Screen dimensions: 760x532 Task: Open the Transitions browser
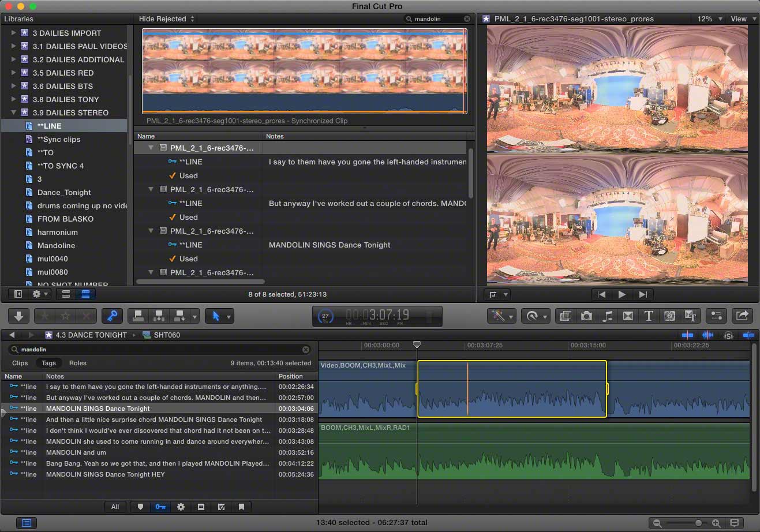tap(628, 316)
